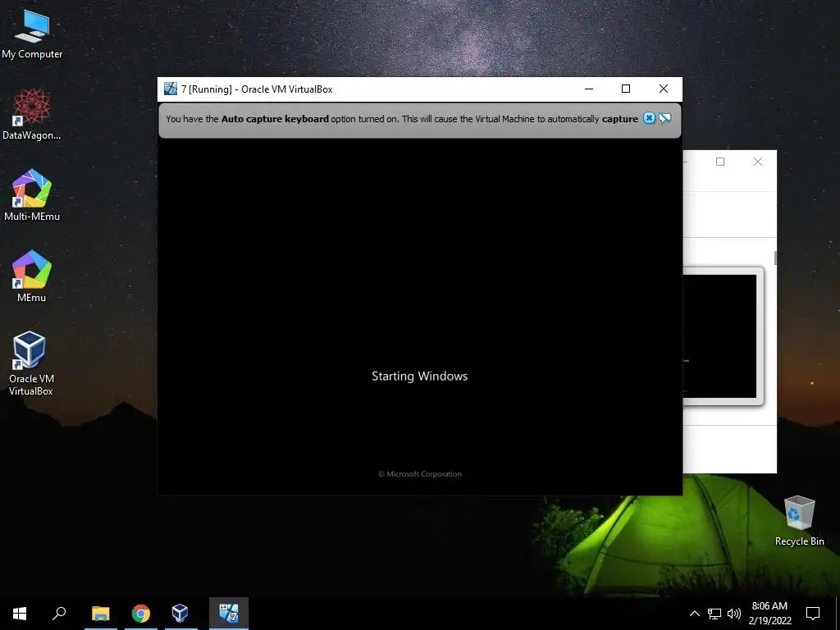Open Google Chrome from the taskbar
Screen dimensions: 840x630
141,614
